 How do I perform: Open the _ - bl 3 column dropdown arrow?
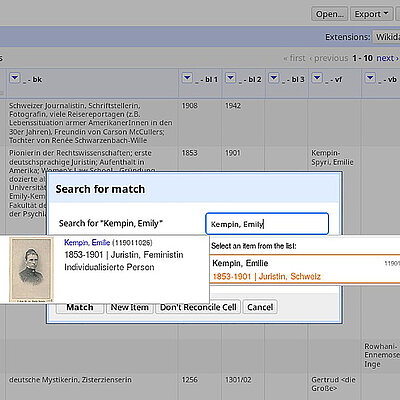tap(274, 78)
